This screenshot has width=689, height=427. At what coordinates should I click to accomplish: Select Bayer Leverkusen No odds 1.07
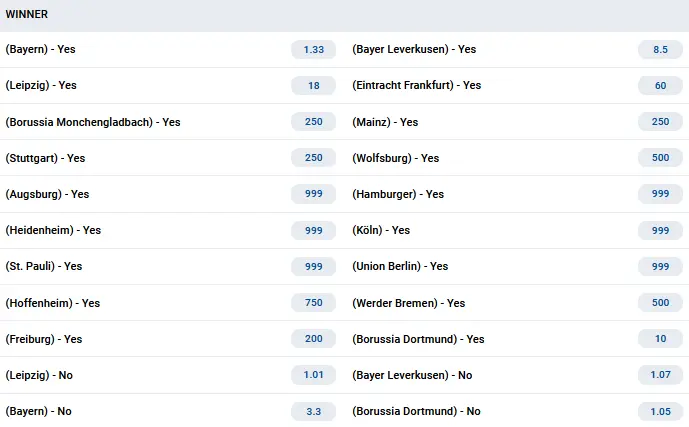pyautogui.click(x=660, y=375)
